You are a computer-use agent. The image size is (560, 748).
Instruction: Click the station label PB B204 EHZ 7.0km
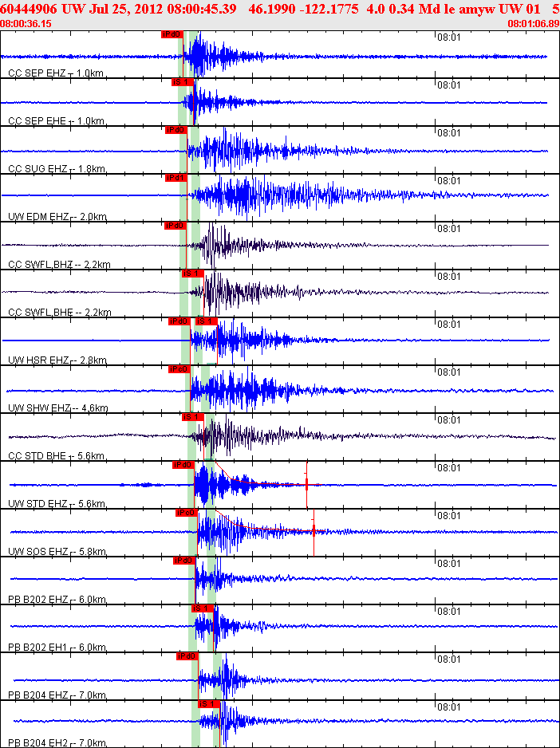pos(57,695)
